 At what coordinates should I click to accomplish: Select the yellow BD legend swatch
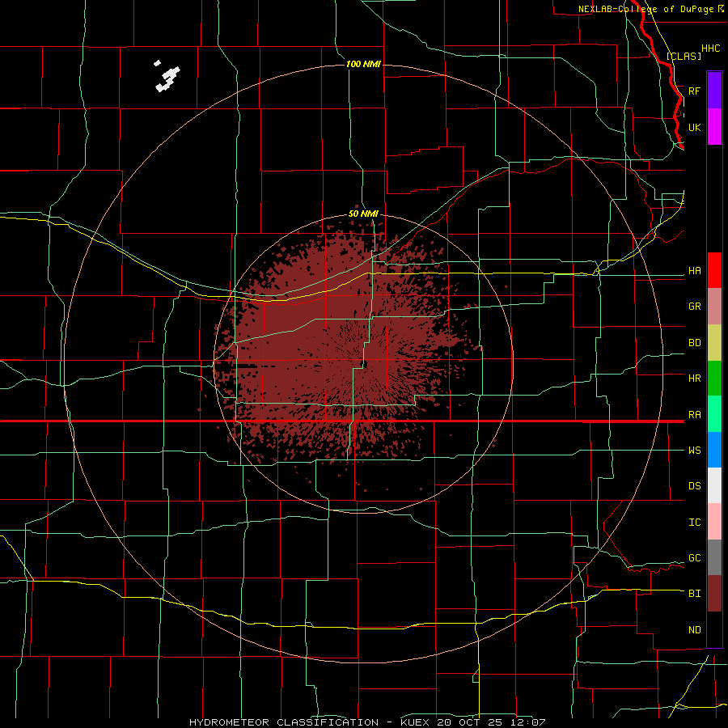(x=714, y=343)
